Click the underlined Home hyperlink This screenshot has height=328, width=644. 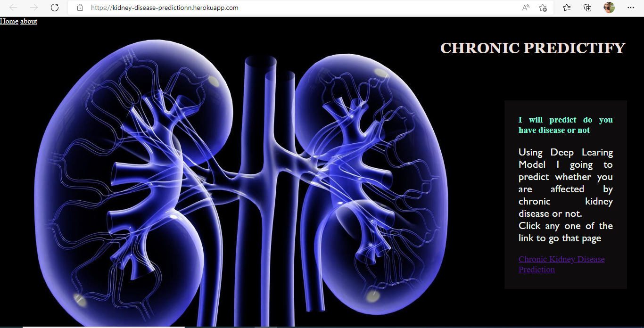point(9,21)
